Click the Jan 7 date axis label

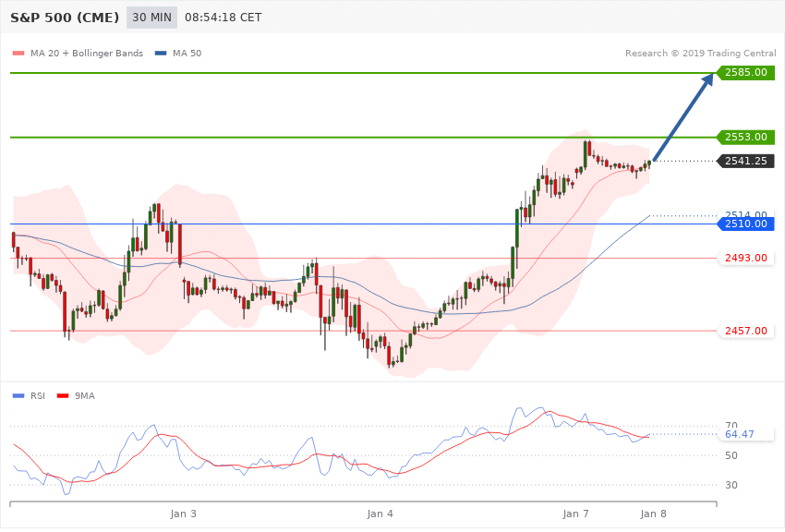click(575, 514)
